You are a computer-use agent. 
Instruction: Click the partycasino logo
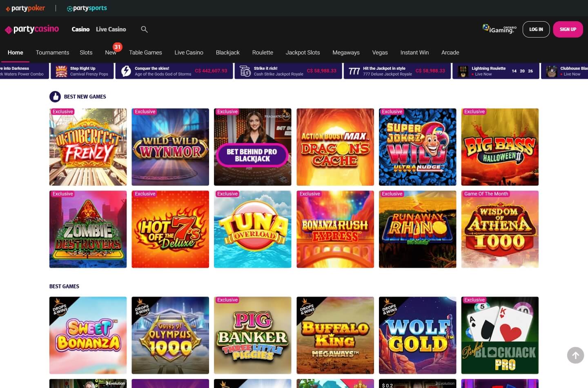(32, 29)
